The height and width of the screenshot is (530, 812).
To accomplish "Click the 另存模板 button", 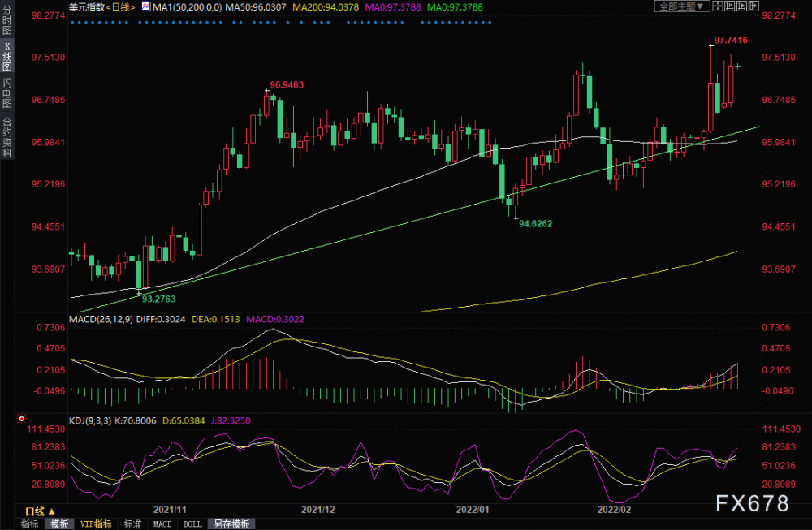I will click(x=231, y=524).
